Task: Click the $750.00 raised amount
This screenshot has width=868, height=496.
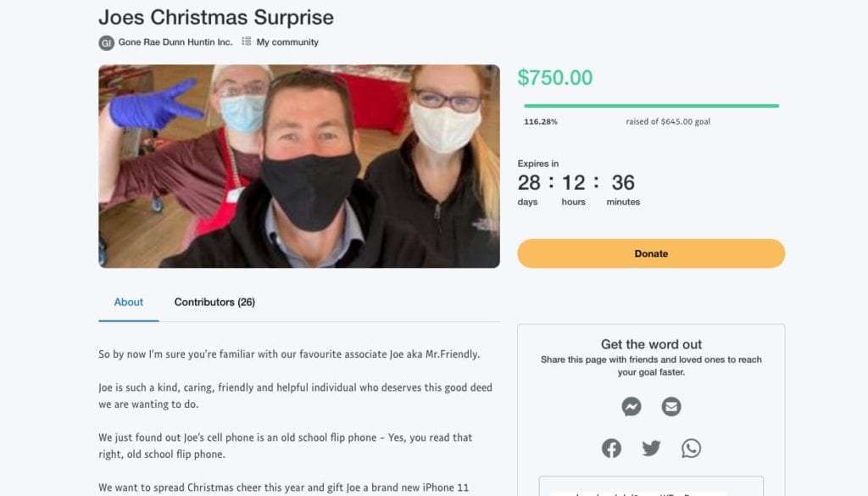Action: click(x=556, y=76)
